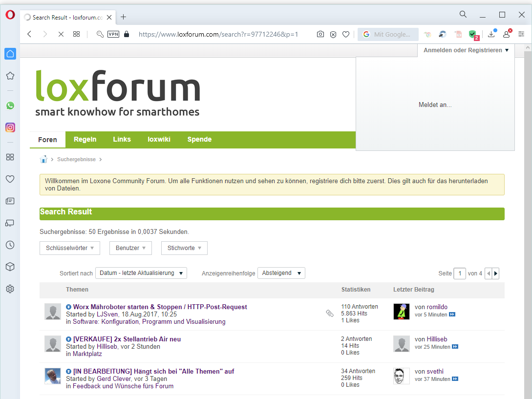Screen dimensions: 532x399
Task: Click the sidebar home button
Action: click(x=10, y=54)
